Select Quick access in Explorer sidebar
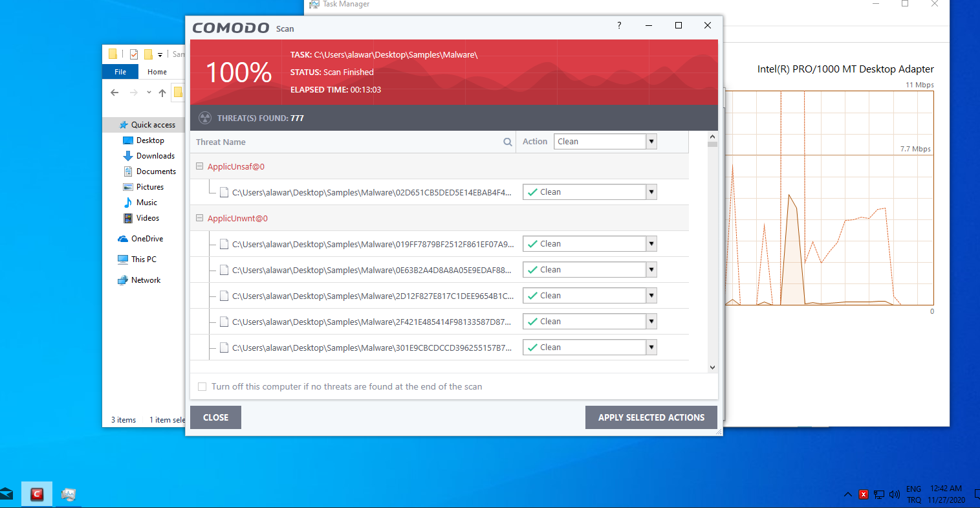Viewport: 980px width, 508px height. (x=153, y=125)
